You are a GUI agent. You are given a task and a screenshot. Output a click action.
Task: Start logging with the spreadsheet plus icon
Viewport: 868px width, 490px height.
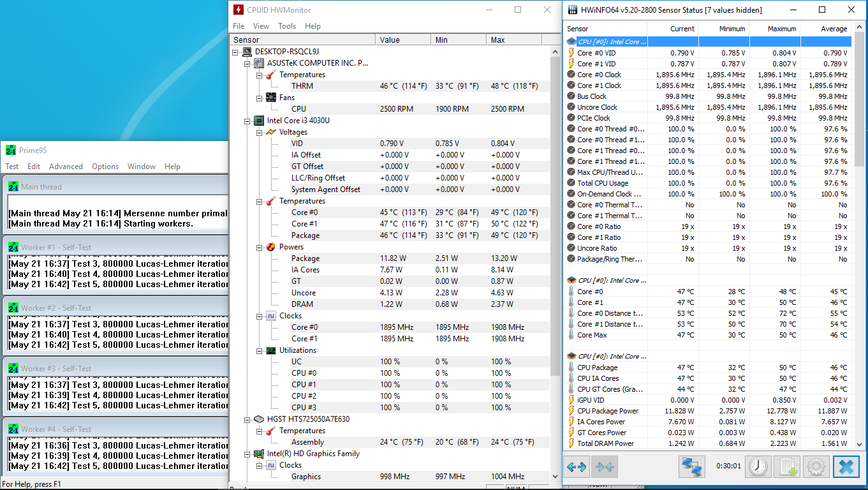click(x=788, y=467)
